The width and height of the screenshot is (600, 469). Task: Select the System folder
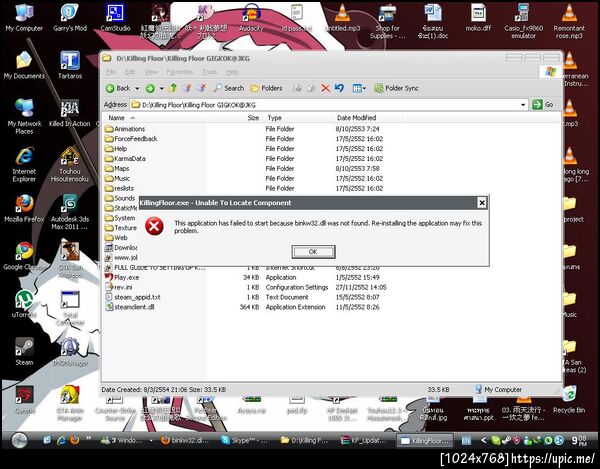point(120,218)
